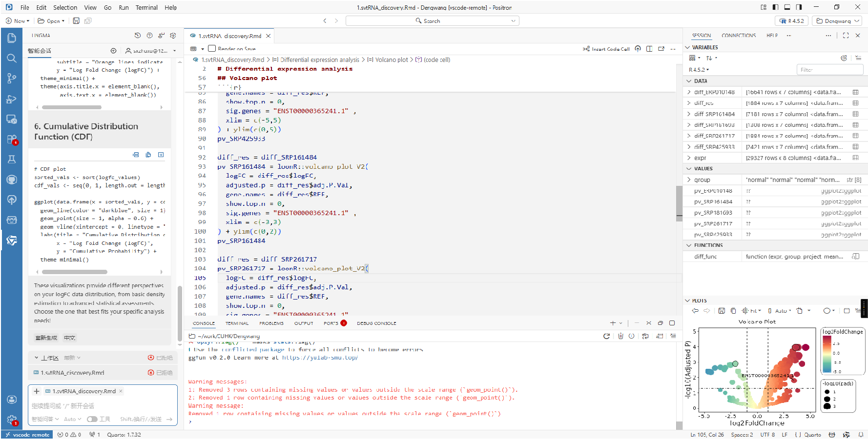Switch to the TERMINAL tab

coord(237,323)
